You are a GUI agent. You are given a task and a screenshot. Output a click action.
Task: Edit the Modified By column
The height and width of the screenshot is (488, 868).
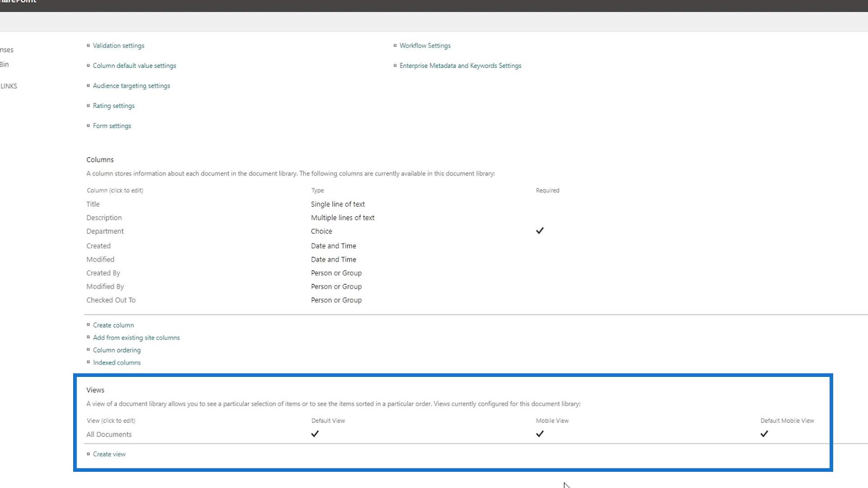pos(105,287)
